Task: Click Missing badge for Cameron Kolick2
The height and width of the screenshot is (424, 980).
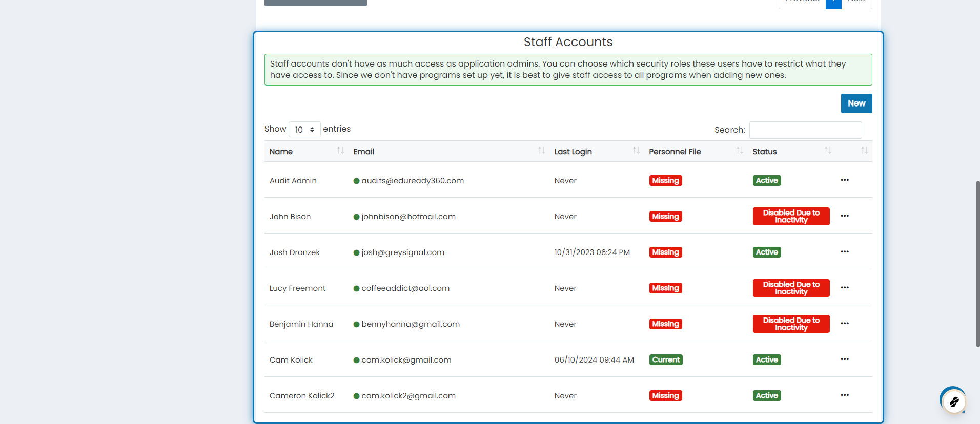Action: pyautogui.click(x=665, y=395)
